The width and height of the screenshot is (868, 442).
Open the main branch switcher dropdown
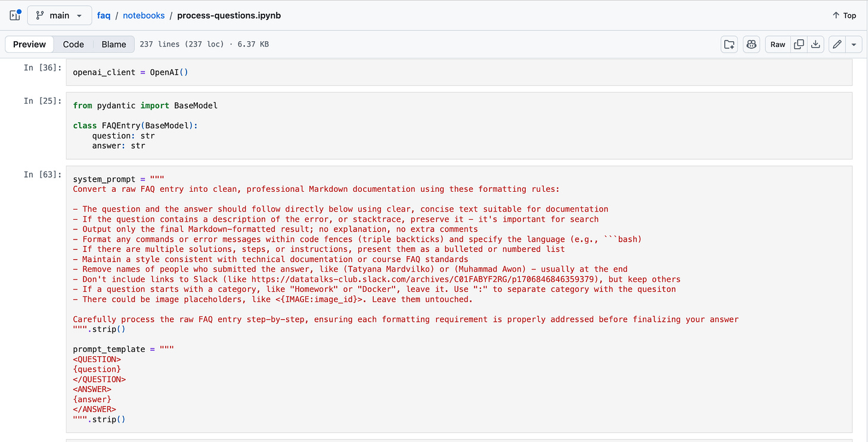coord(60,15)
